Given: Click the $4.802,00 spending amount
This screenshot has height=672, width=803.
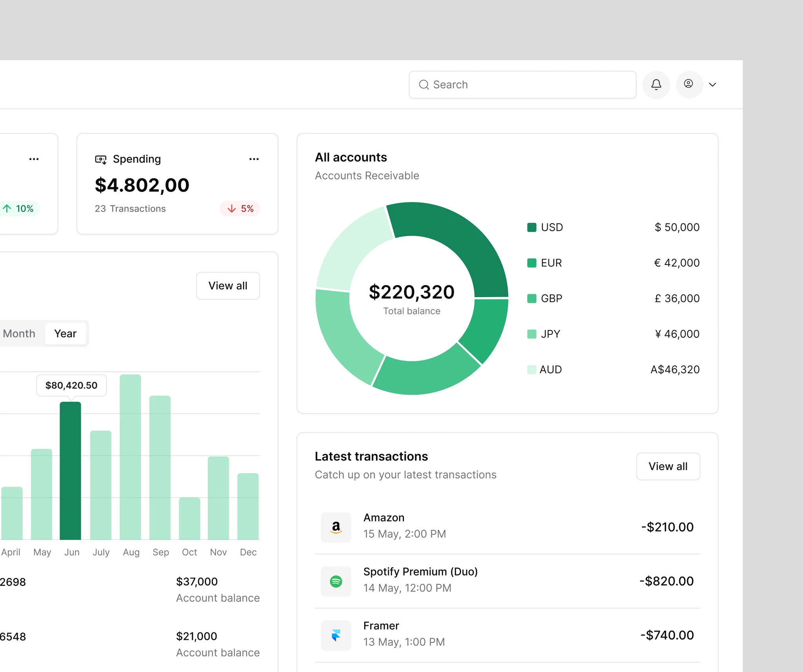Looking at the screenshot, I should (142, 185).
